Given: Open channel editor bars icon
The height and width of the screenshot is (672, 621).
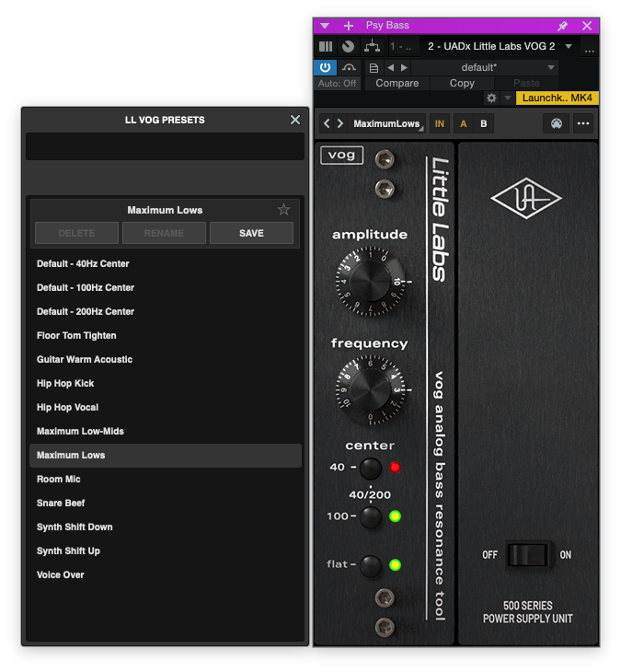Looking at the screenshot, I should [326, 46].
